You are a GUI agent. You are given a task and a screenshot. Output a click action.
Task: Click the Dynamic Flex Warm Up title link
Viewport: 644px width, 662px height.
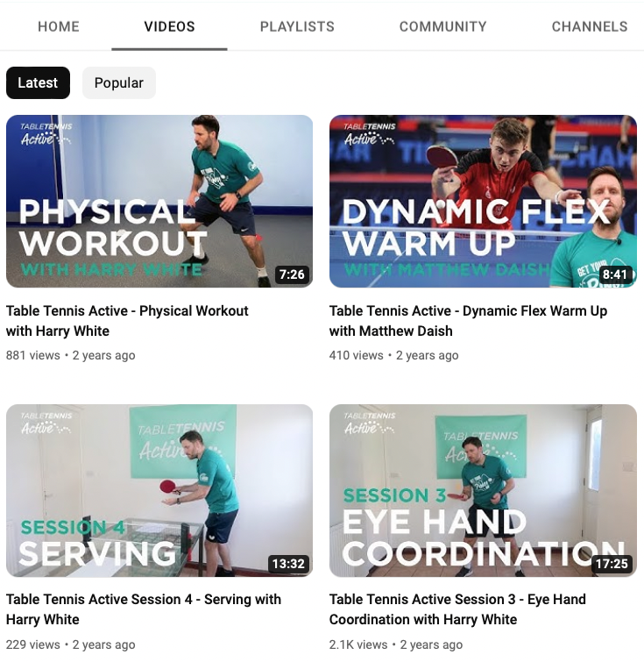point(468,321)
